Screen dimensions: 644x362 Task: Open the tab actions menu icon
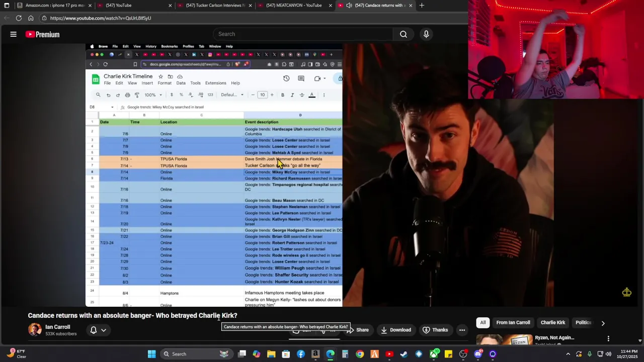point(7,5)
